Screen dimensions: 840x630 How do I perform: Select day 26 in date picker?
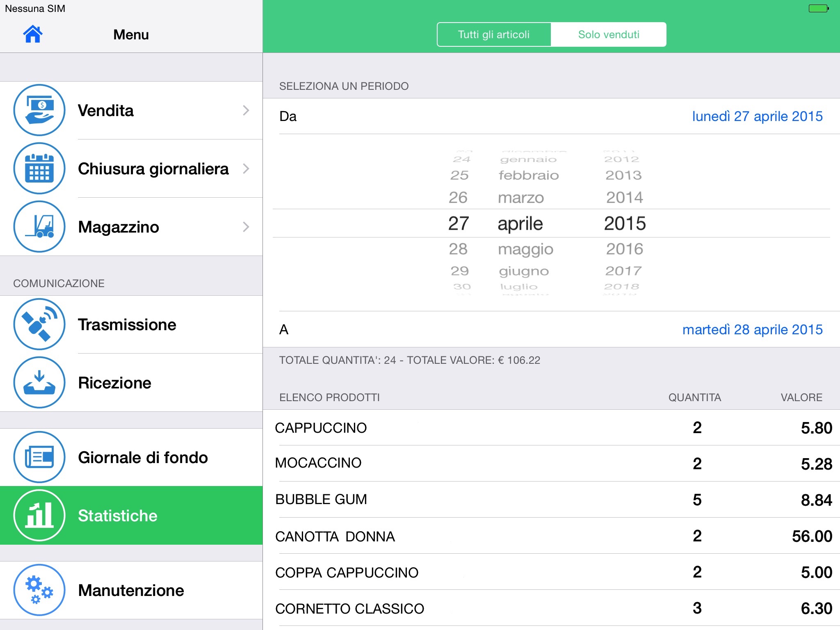tap(458, 198)
